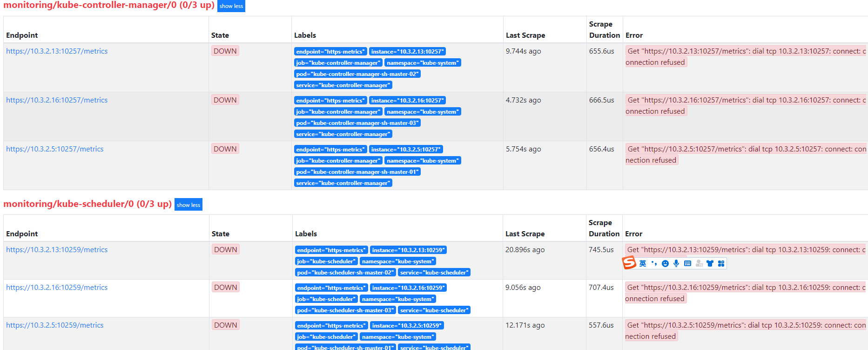Image resolution: width=868 pixels, height=350 pixels.
Task: Click instance="10.3.2.13:10259" label badge
Action: point(408,250)
